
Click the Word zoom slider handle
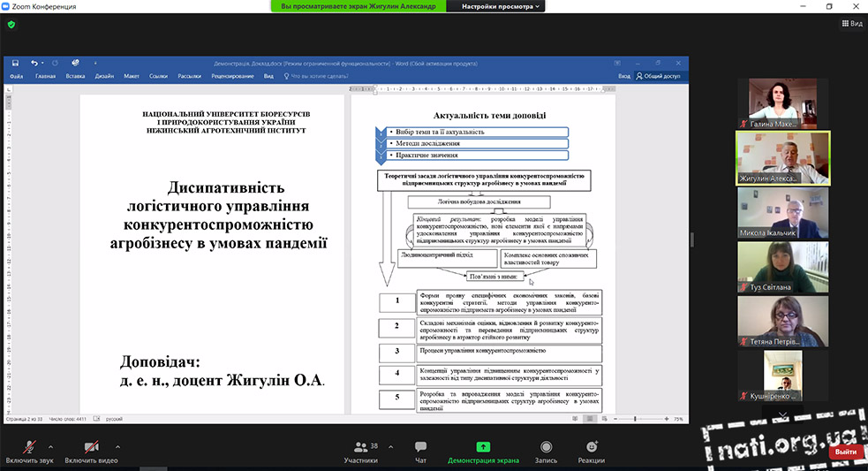(635, 419)
